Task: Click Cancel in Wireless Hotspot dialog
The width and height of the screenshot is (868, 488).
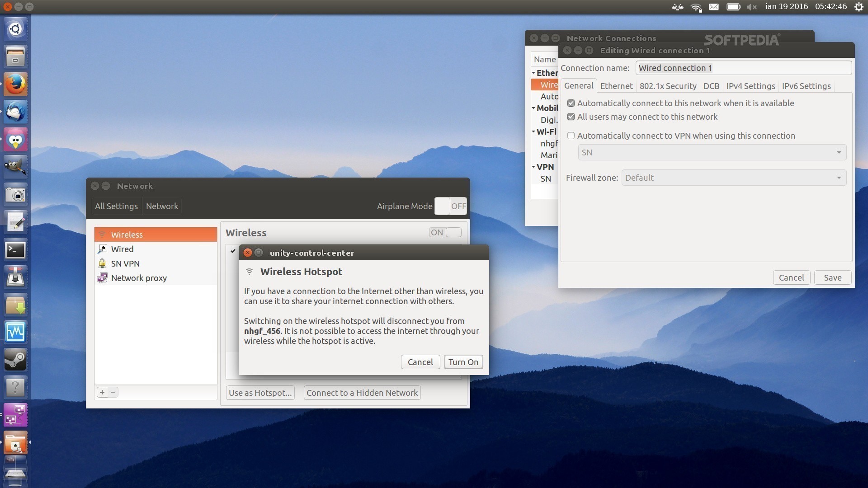Action: click(x=420, y=361)
